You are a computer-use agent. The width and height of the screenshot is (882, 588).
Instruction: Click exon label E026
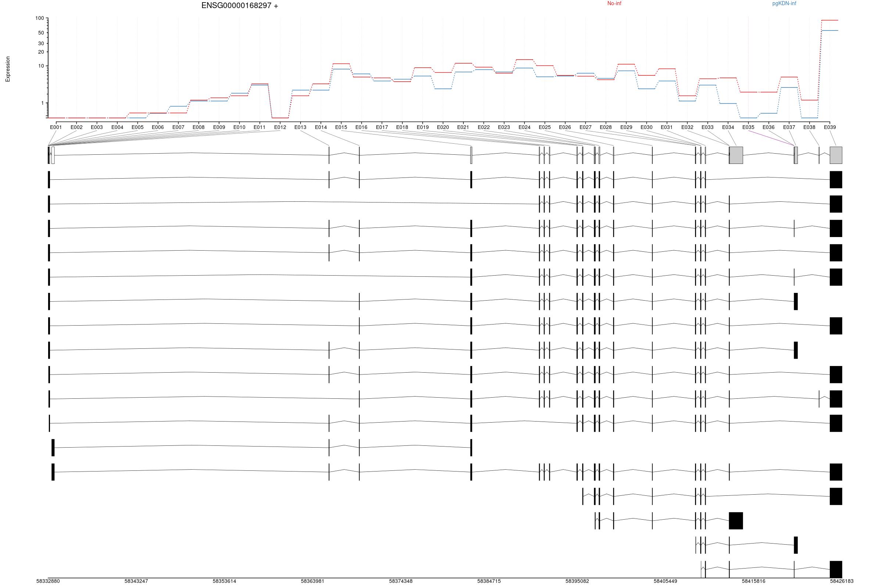point(565,127)
